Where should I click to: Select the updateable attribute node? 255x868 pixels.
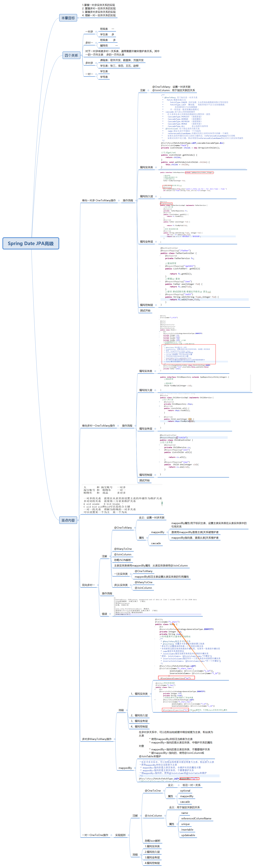(x=188, y=835)
